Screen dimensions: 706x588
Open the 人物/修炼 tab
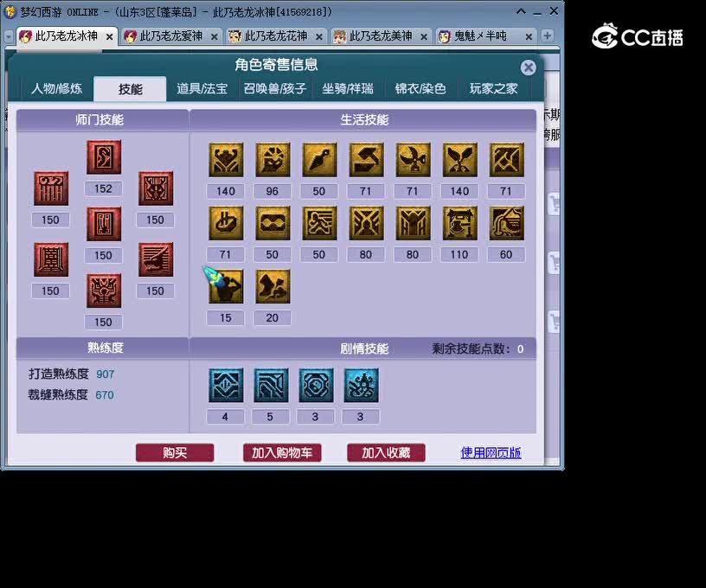(57, 88)
